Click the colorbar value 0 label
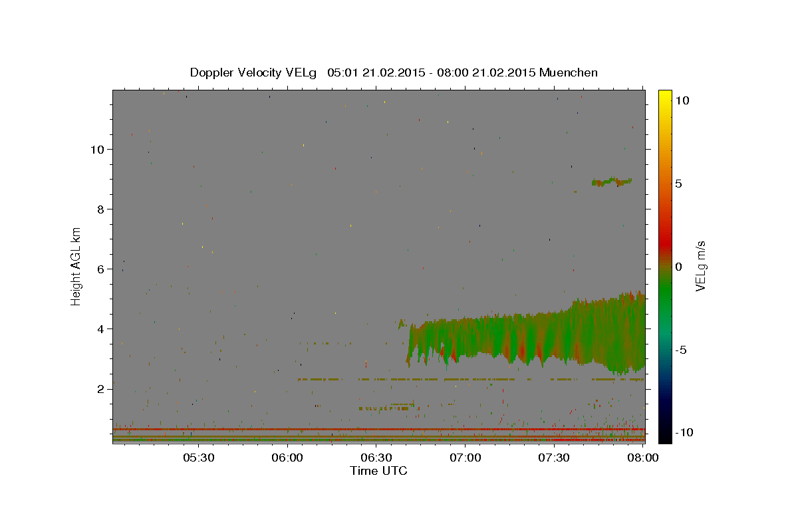This screenshot has width=798, height=532. click(x=678, y=267)
